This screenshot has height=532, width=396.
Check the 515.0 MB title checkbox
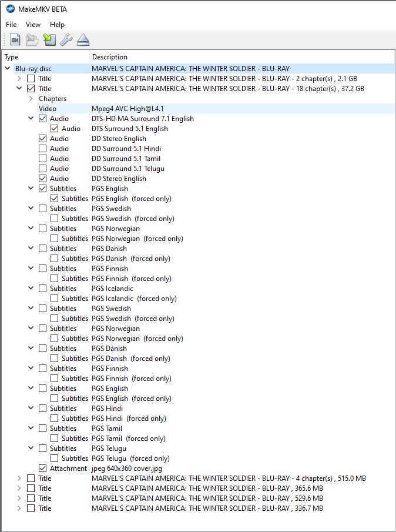pyautogui.click(x=31, y=479)
